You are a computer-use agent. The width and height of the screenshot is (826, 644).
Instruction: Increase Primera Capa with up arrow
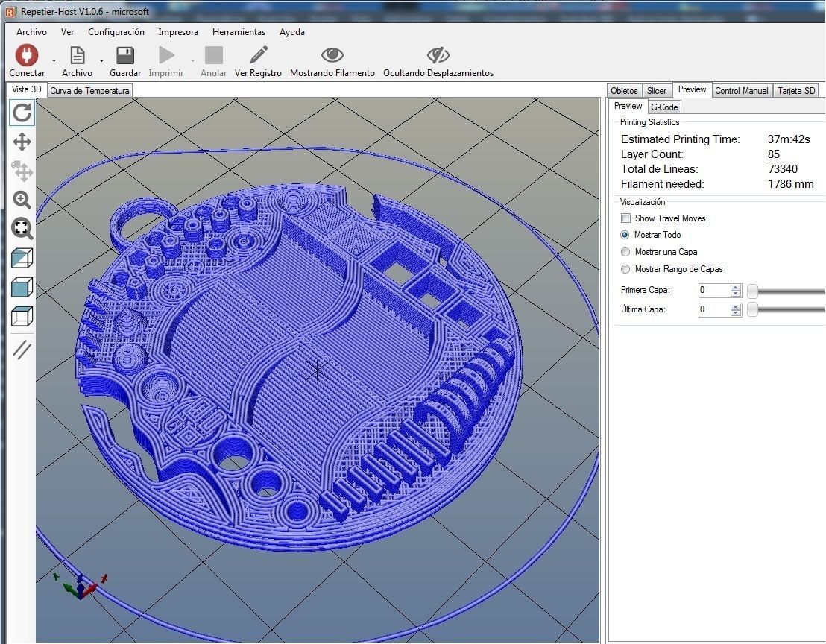[736, 287]
